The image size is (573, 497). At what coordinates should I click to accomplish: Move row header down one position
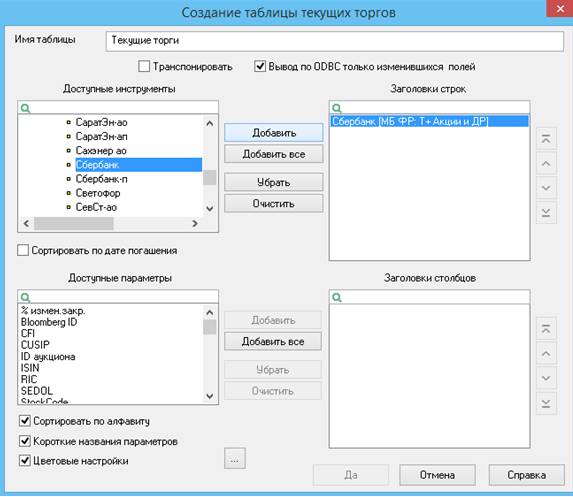point(546,188)
